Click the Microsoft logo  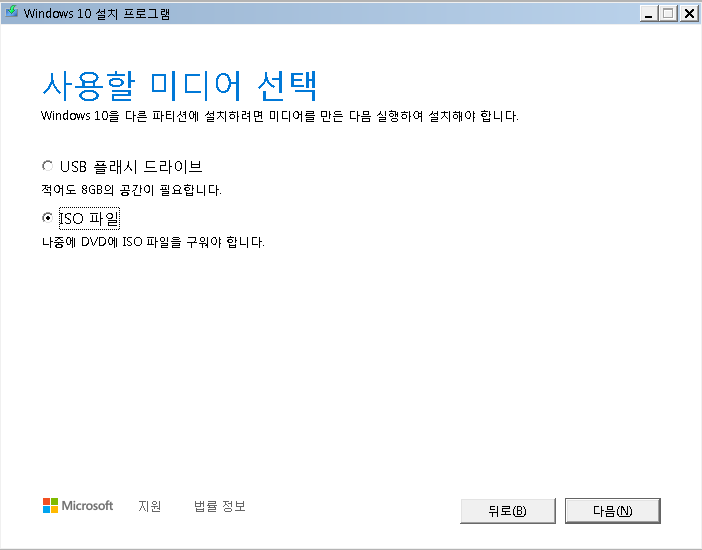click(x=78, y=506)
